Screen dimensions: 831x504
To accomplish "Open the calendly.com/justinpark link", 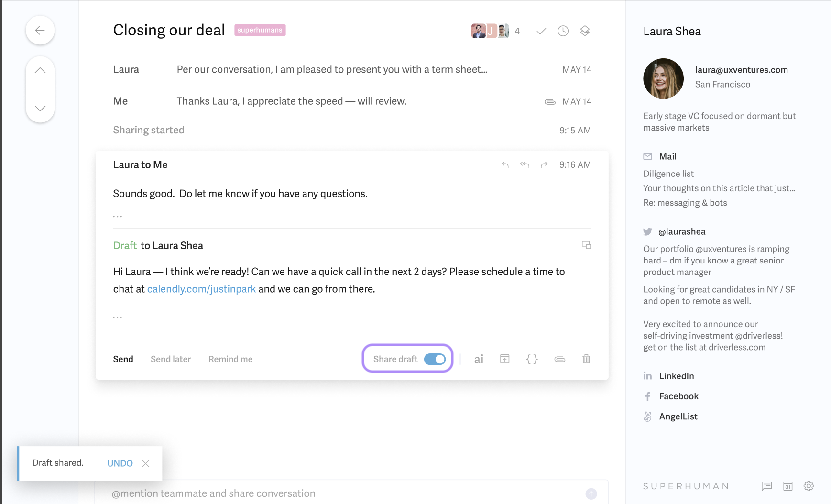I will click(x=201, y=289).
